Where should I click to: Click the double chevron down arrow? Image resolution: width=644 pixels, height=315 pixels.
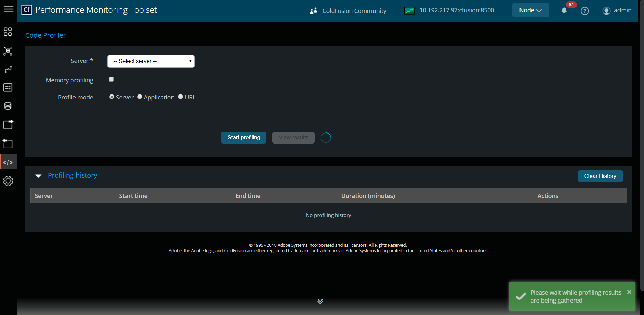[x=320, y=301]
